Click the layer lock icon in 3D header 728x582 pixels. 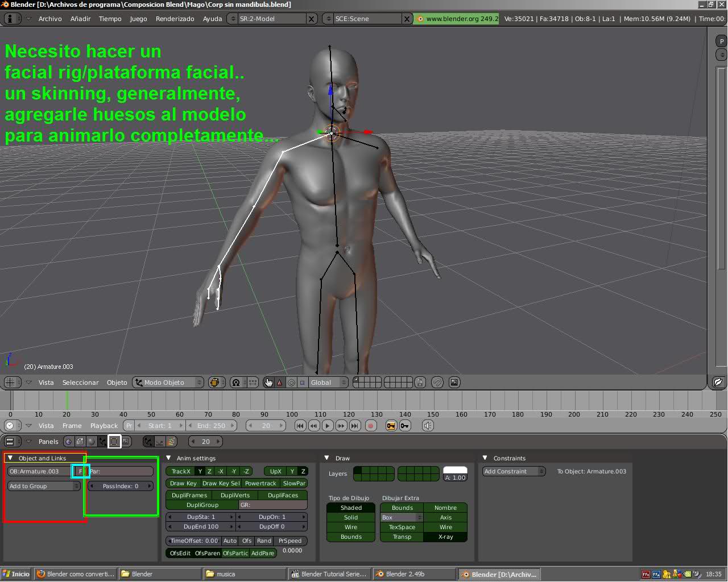click(420, 383)
